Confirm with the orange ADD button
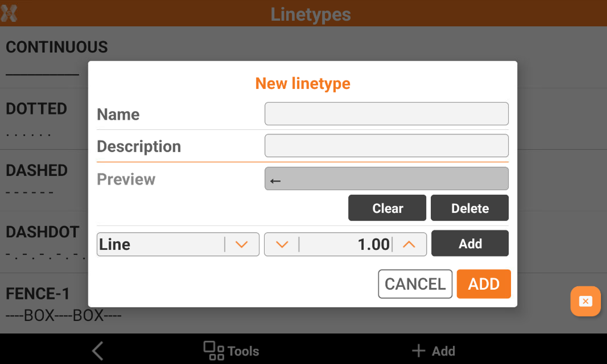Screen dimensions: 607x364 tap(484, 284)
